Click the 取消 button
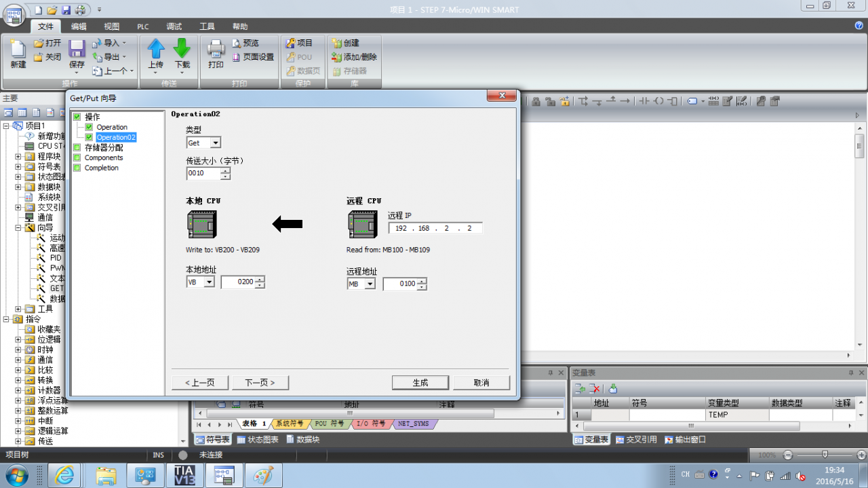The image size is (868, 488). pos(481,383)
